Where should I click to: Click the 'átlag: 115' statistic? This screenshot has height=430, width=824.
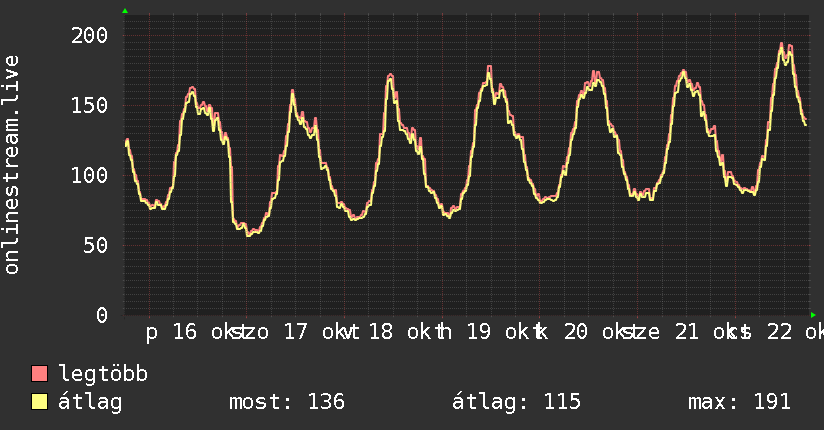[517, 402]
